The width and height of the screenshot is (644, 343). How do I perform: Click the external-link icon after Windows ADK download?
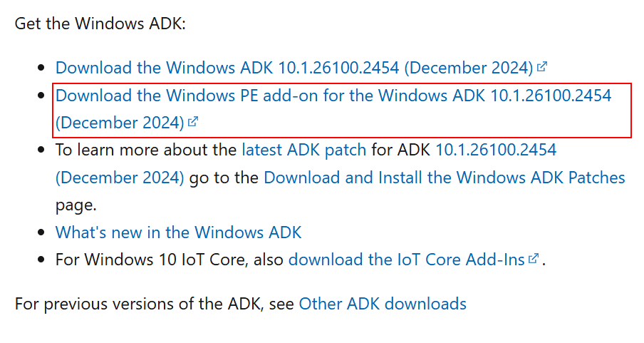(542, 67)
